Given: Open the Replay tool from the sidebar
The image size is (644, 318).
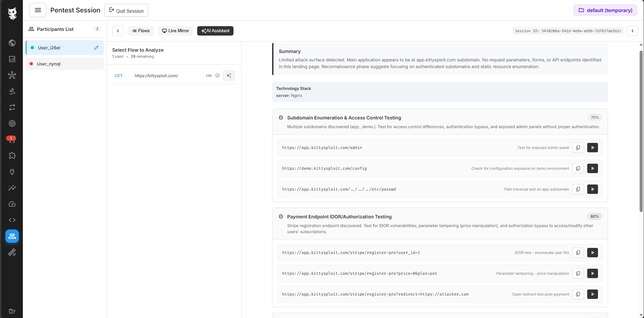Looking at the screenshot, I should (12, 107).
